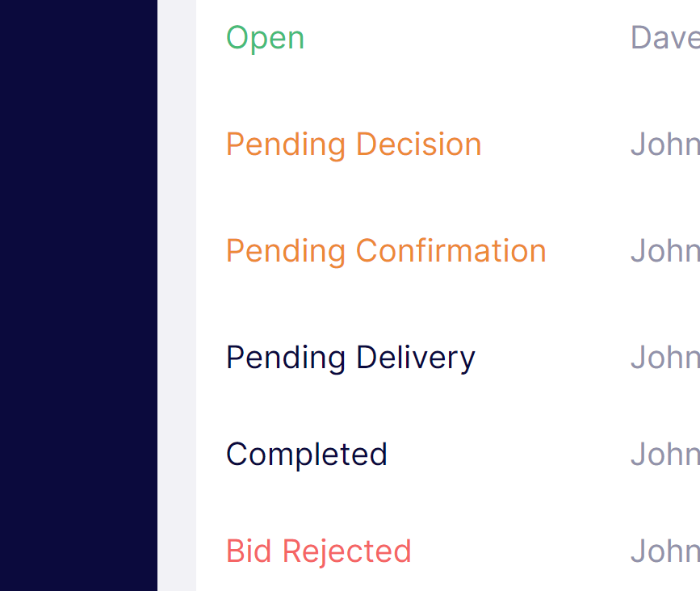Click the light grey gutter beside sidebar
Screen dimensions: 700x591
coord(177,295)
